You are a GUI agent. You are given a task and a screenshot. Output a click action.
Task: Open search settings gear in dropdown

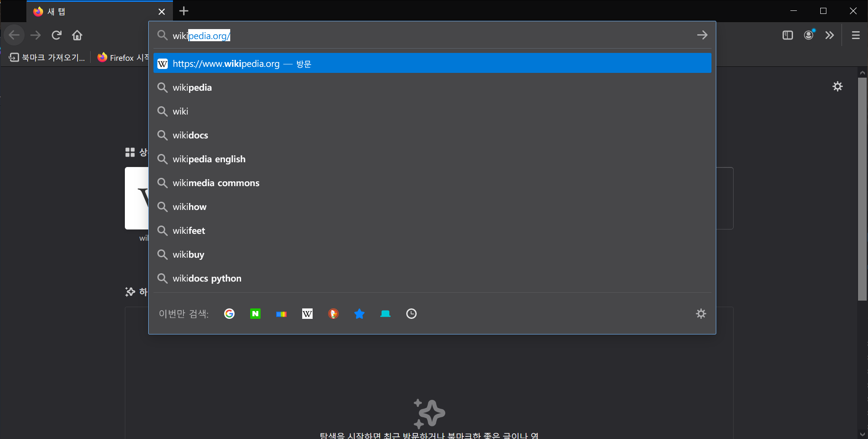pos(701,314)
